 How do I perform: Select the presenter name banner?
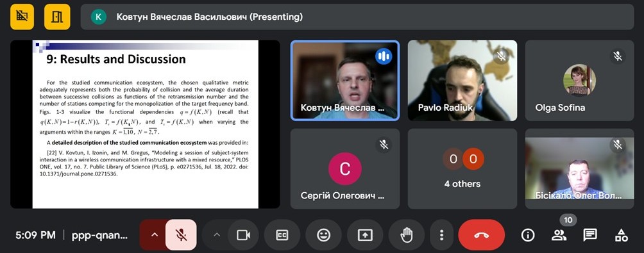[357, 17]
